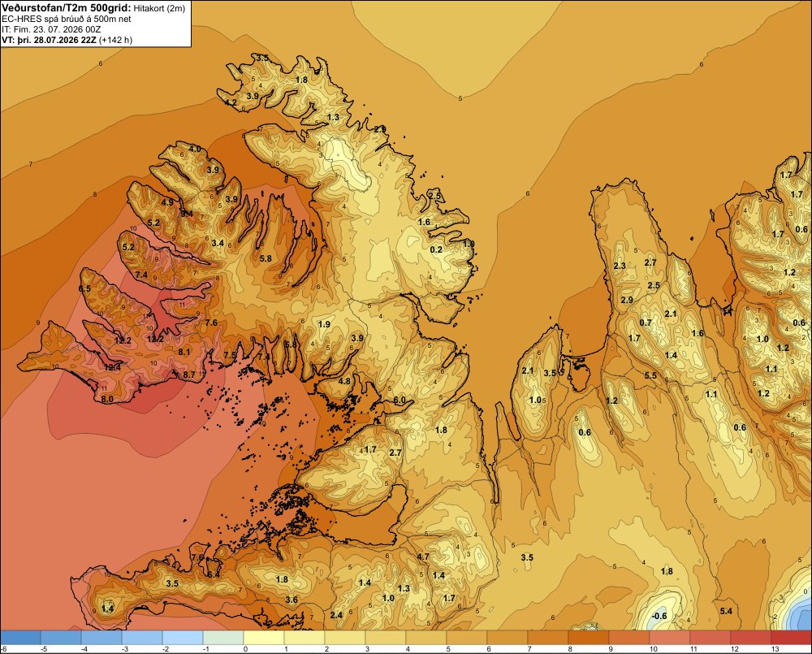Select the dark blue legend swatch between -6 and -5
812x654 pixels.
click(x=20, y=637)
